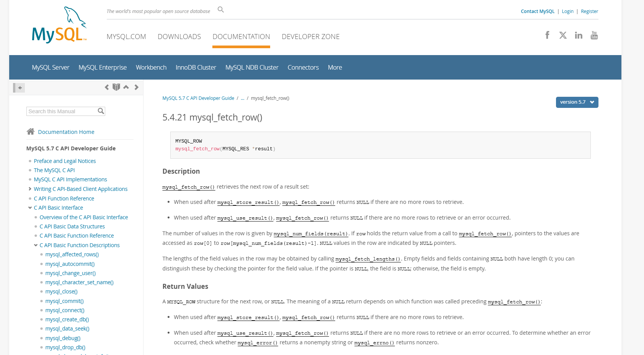The height and width of the screenshot is (355, 644).
Task: Open Documentation Home link
Action: (66, 132)
